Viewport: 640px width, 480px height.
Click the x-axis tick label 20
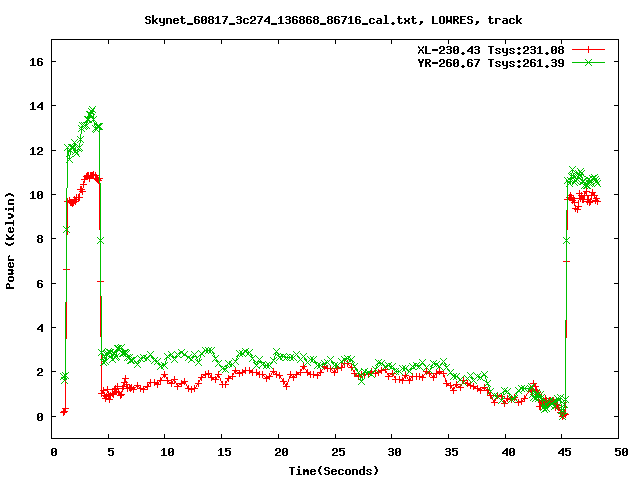(x=281, y=452)
